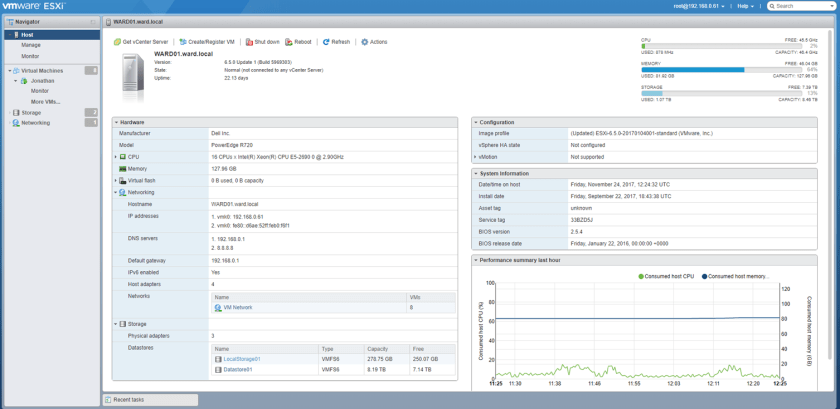Screen dimensions: 840x409
Task: Click the Storage count badge in Navigator
Action: 91,113
